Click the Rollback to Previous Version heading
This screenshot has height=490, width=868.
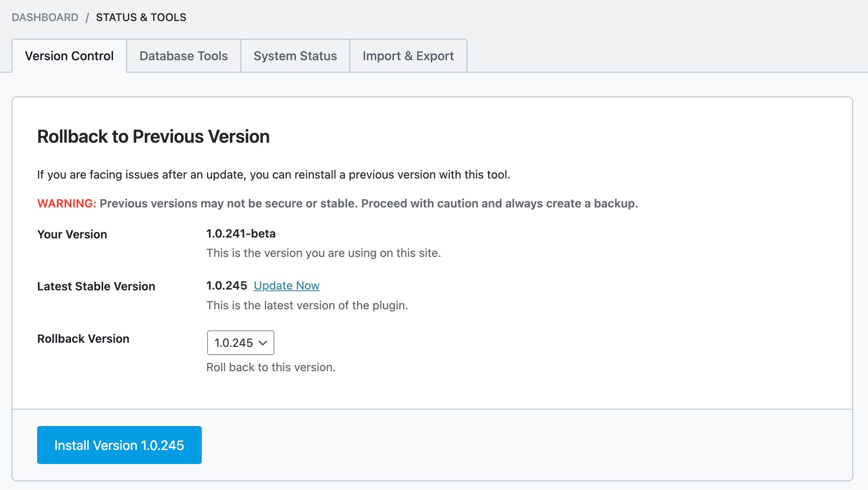[x=153, y=137]
